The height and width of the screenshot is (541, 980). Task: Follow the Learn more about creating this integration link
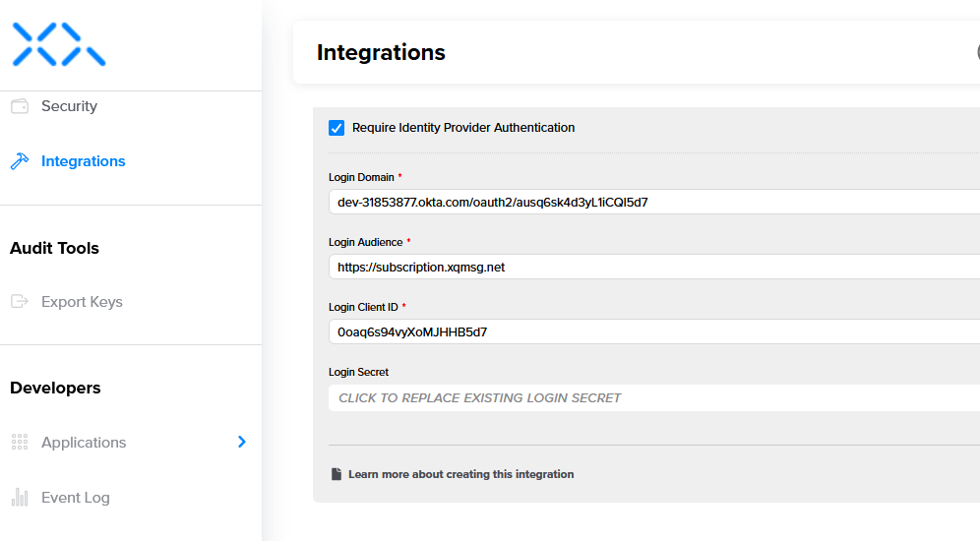[x=460, y=474]
